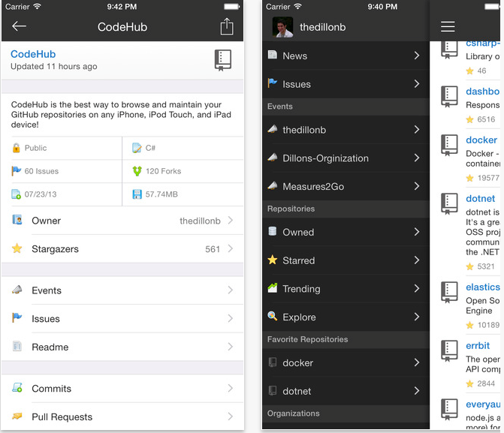Open the dashbo repository link in list
Image resolution: width=504 pixels, height=433 pixels.
483,92
